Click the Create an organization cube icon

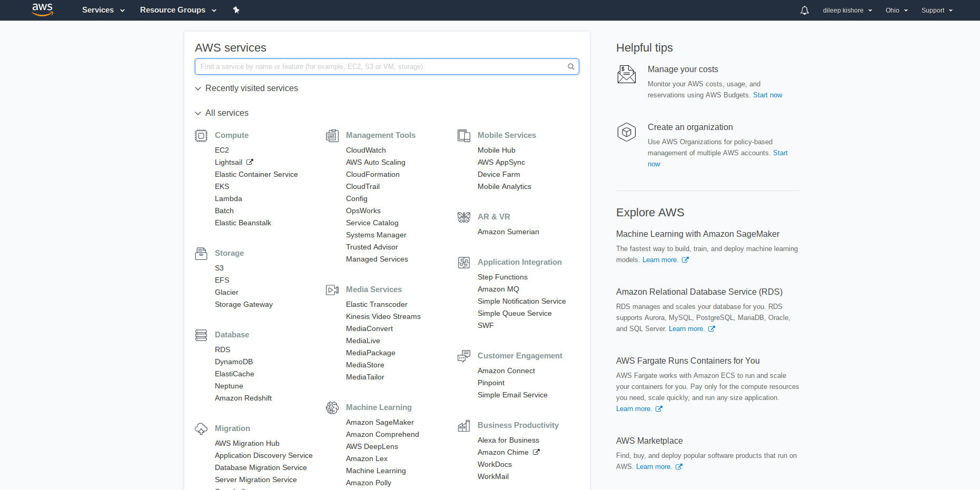click(x=627, y=132)
